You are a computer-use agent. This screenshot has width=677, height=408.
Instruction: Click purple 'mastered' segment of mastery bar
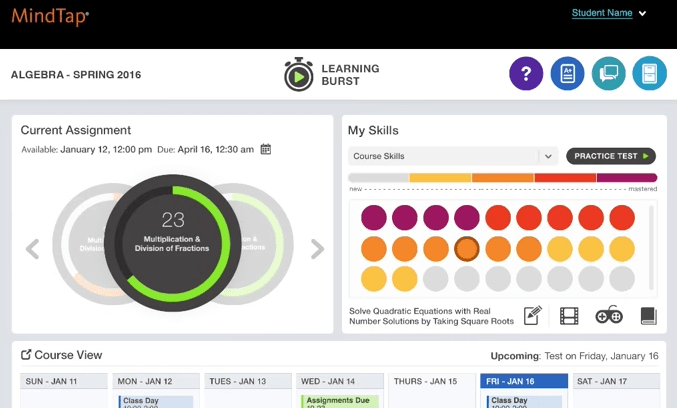click(x=627, y=177)
